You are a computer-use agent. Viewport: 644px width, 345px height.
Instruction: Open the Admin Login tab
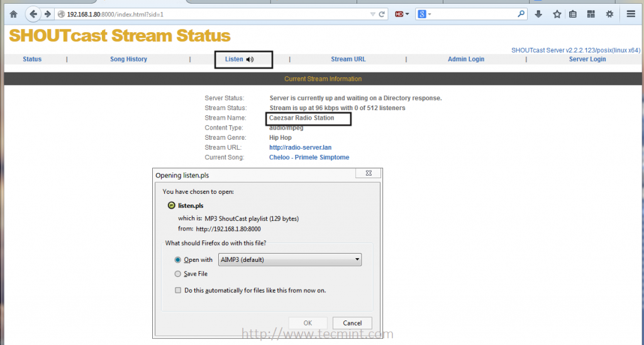[x=466, y=59]
